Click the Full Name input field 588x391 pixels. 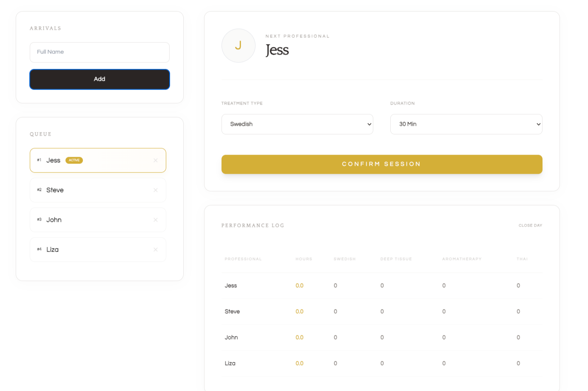click(x=99, y=52)
